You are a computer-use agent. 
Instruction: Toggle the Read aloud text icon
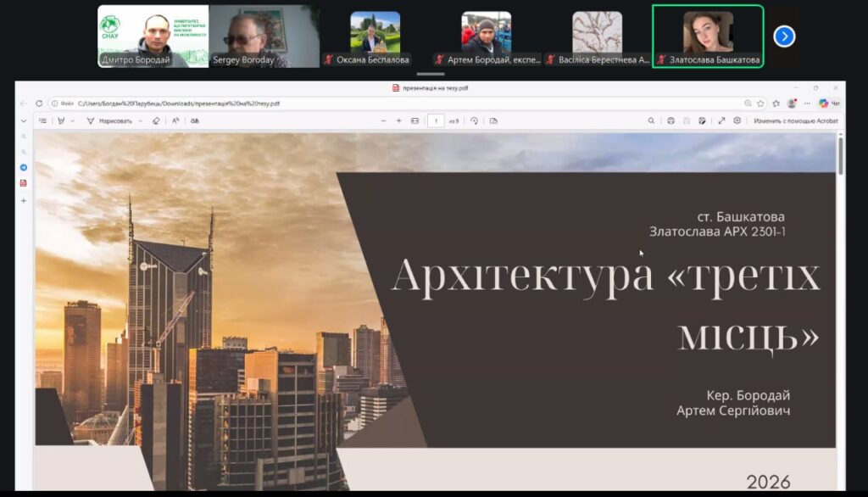175,120
